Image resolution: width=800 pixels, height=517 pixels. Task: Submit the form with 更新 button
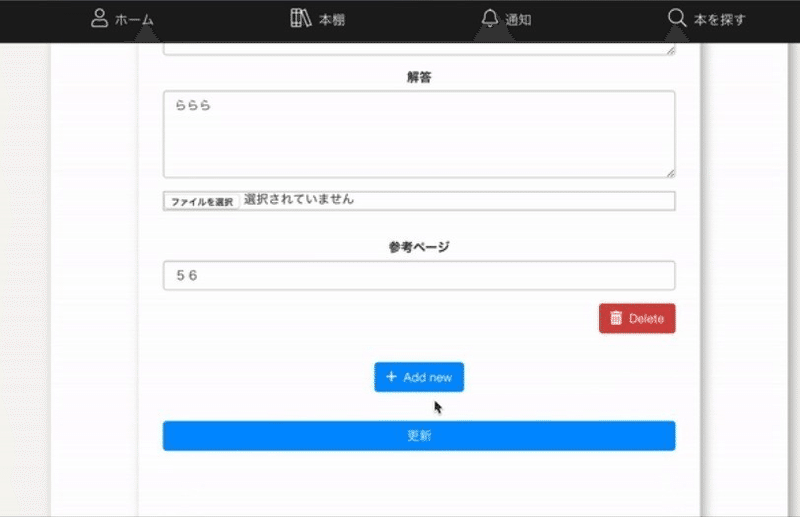tap(419, 436)
